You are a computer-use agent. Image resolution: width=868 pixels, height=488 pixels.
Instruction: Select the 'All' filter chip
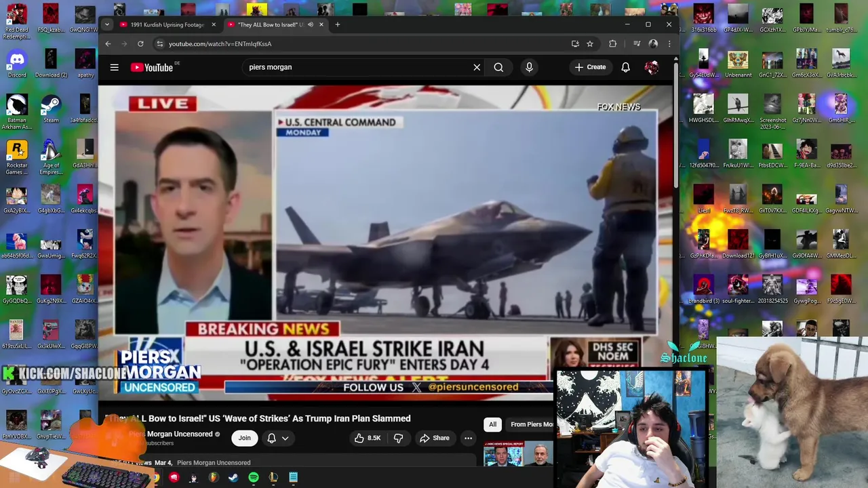click(493, 424)
